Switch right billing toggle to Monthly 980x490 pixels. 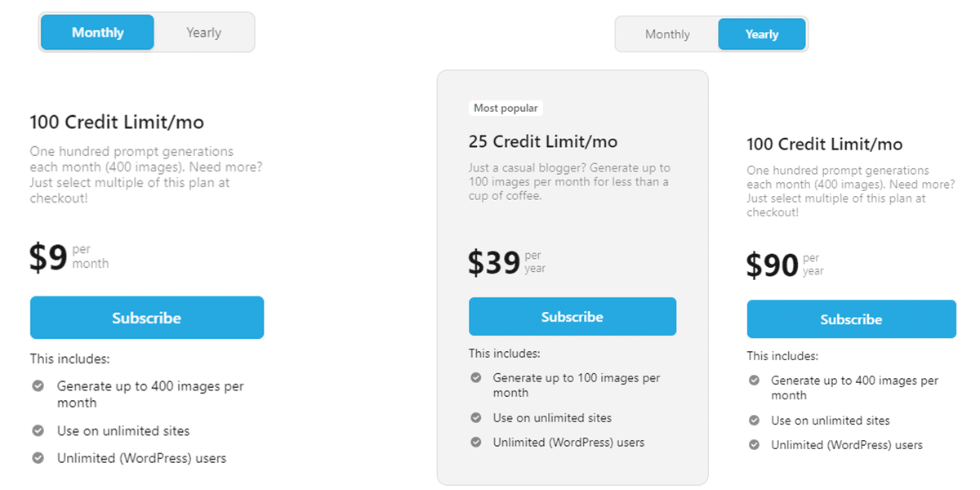[667, 34]
